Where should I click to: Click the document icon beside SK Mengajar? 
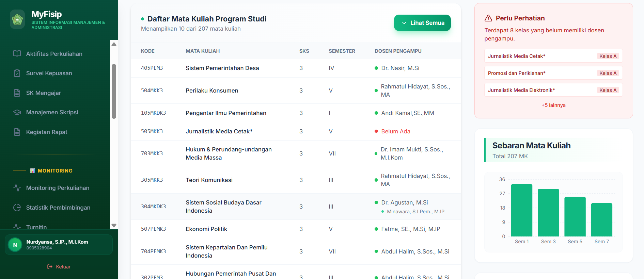(x=17, y=93)
